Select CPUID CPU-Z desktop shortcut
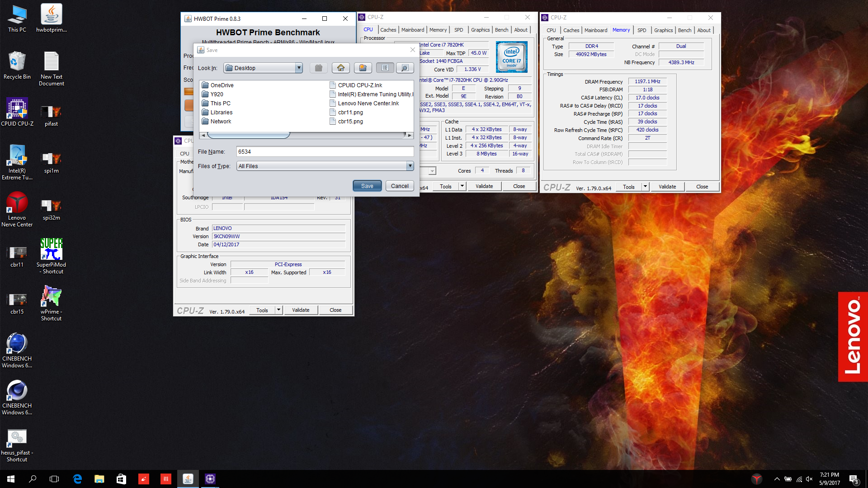 [x=17, y=112]
